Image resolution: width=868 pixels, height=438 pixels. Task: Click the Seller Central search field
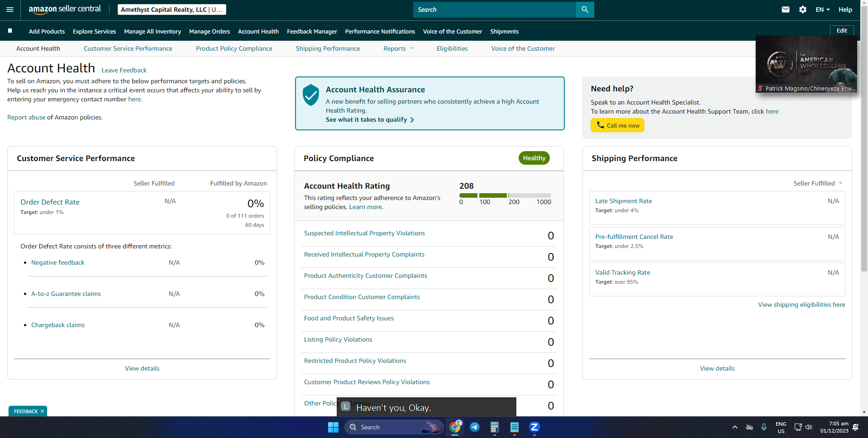coord(495,10)
